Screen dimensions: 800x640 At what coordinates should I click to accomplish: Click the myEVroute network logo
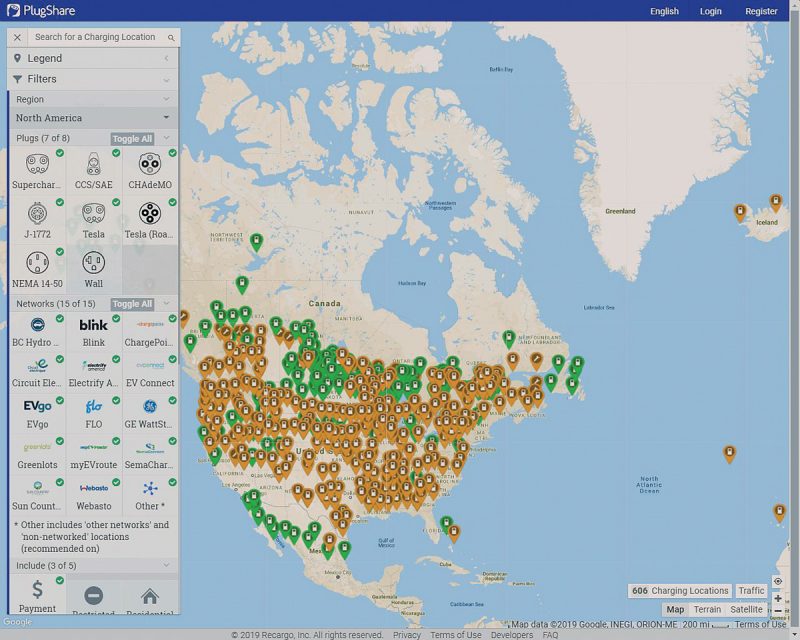[93, 447]
